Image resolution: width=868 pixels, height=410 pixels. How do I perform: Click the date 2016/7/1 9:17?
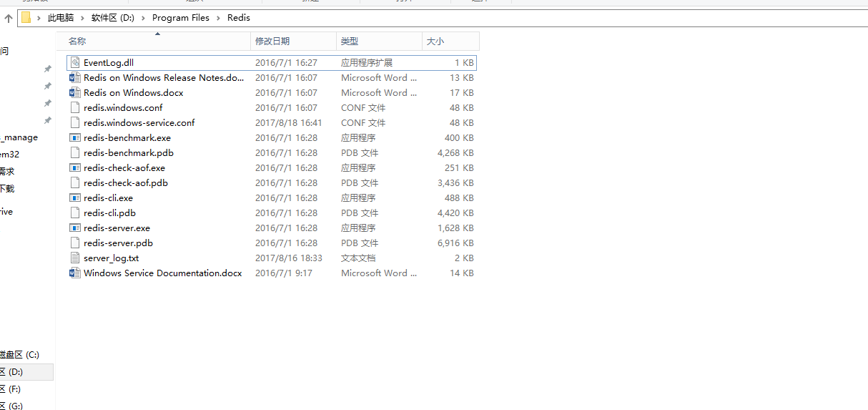[x=283, y=273]
